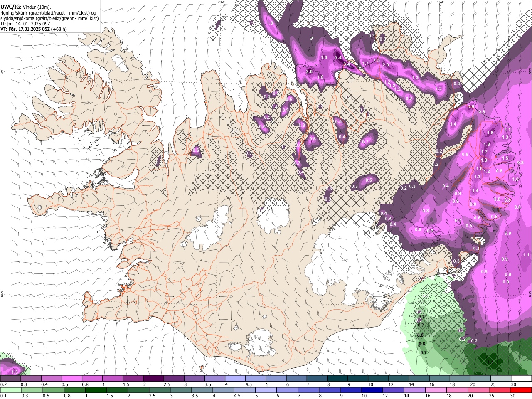This screenshot has height=399, width=532.
Task: Click the dull purple swatch starting at legend 0.2
Action: (10, 378)
